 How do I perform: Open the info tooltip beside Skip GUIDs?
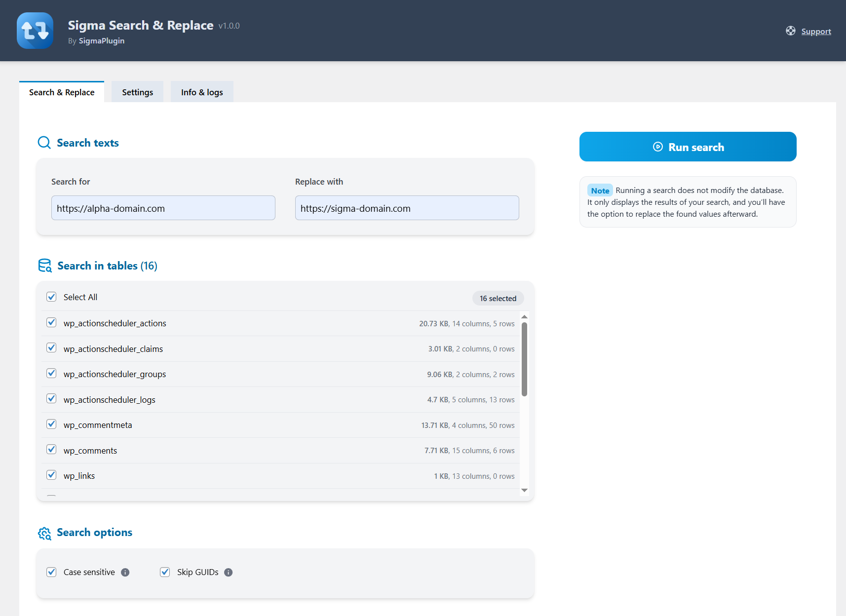[x=228, y=572]
